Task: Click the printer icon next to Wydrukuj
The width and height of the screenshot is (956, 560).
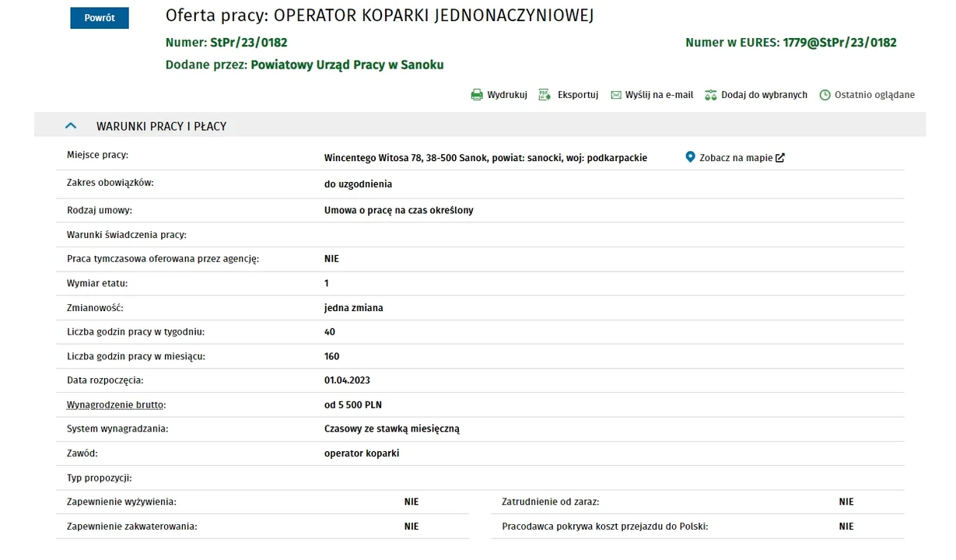Action: pyautogui.click(x=477, y=95)
